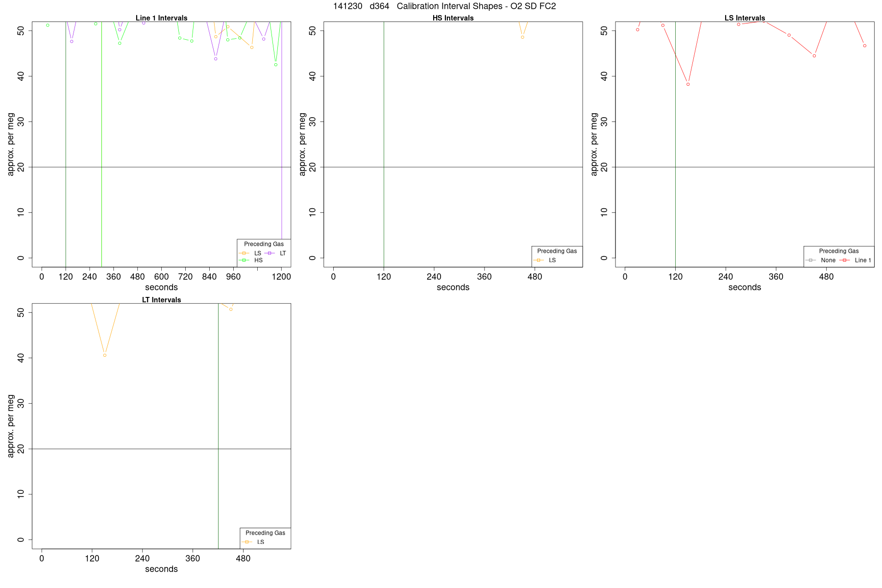
Task: Click the main title 'Calibration Interval Shapes - O2 SD FC2'
Action: coord(476,6)
